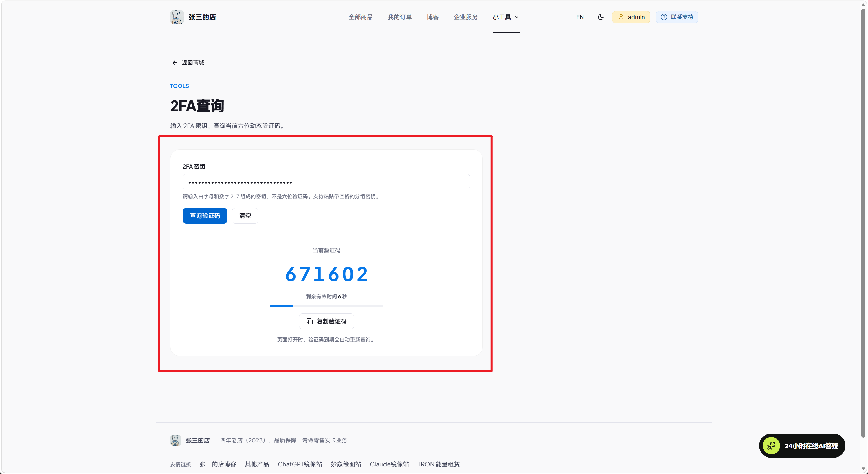Open the 张三的店博客 footer link
The image size is (868, 474).
click(x=218, y=464)
